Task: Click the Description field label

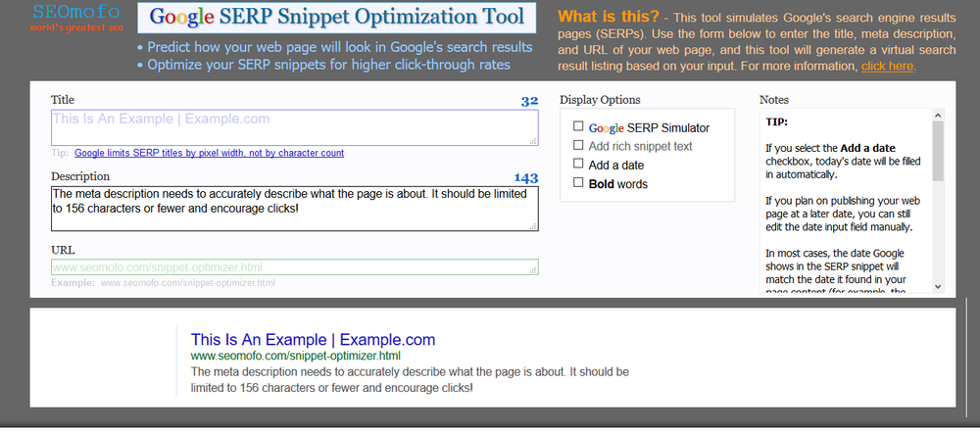Action: [x=80, y=176]
